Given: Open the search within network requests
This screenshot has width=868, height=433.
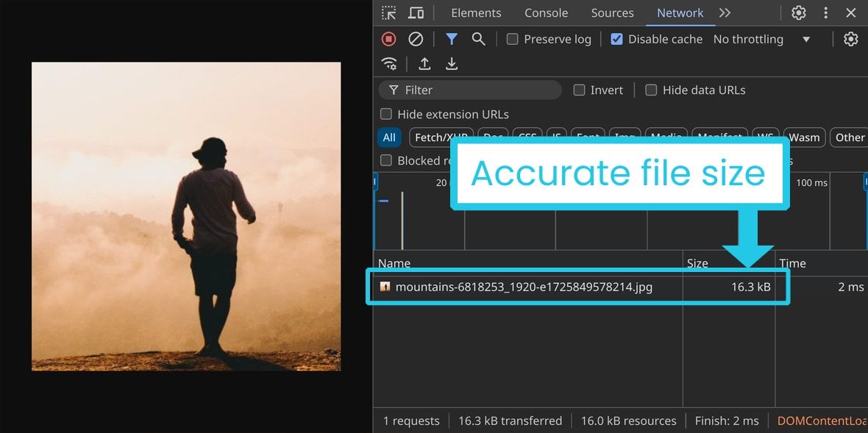Looking at the screenshot, I should point(479,39).
